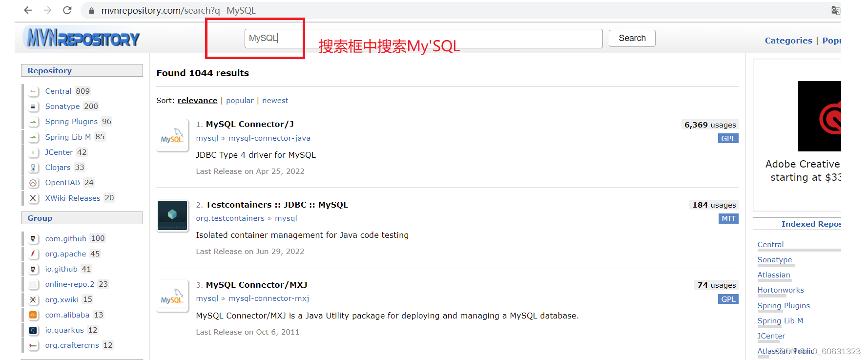Screen dimensions: 868x360
Task: Click browser forward arrow
Action: click(x=47, y=10)
